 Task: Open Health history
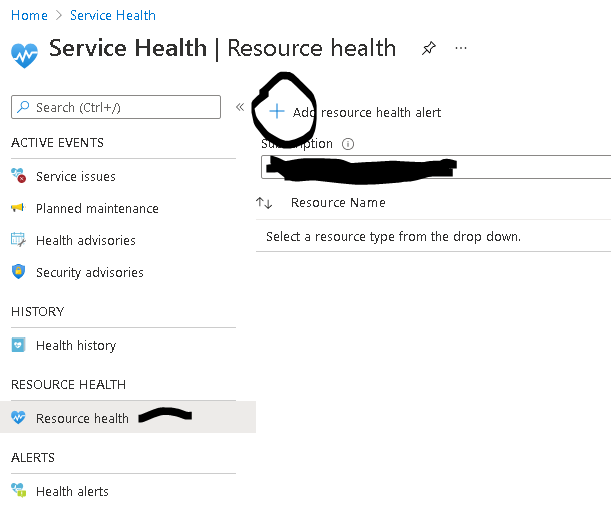[76, 345]
